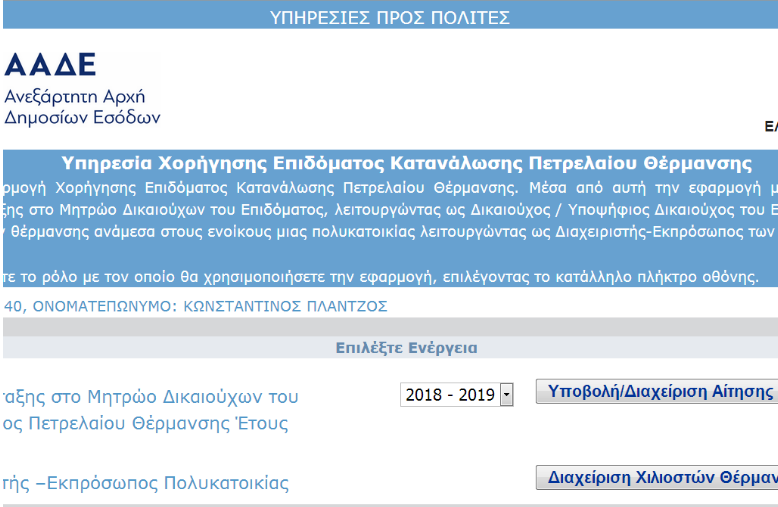The width and height of the screenshot is (778, 507).
Task: Click the ΑΑΔΕ logo
Action: pyautogui.click(x=51, y=65)
